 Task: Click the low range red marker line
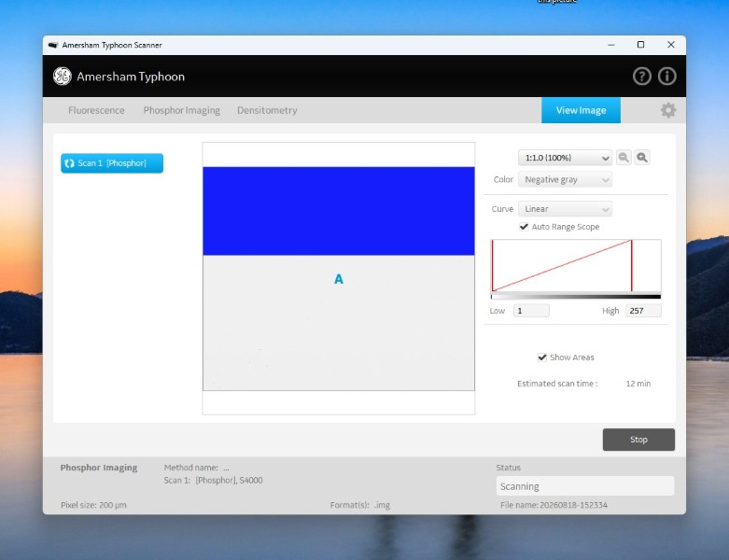(492, 266)
